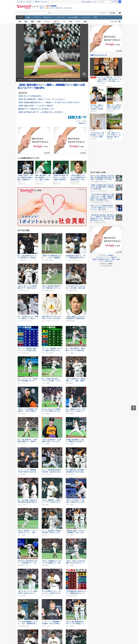Select the エキスパート navigation tab
Image resolution: width=138 pixels, height=644 pixels.
point(48,17)
